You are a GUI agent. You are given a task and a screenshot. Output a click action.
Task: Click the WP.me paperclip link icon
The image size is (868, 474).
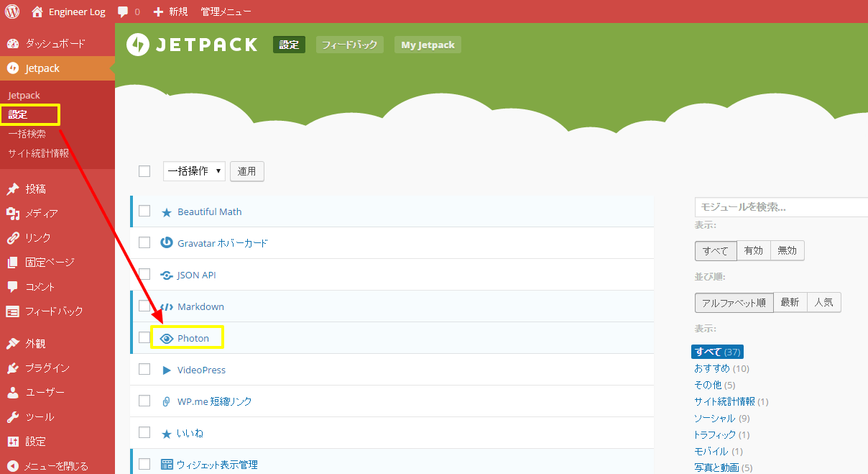point(167,401)
